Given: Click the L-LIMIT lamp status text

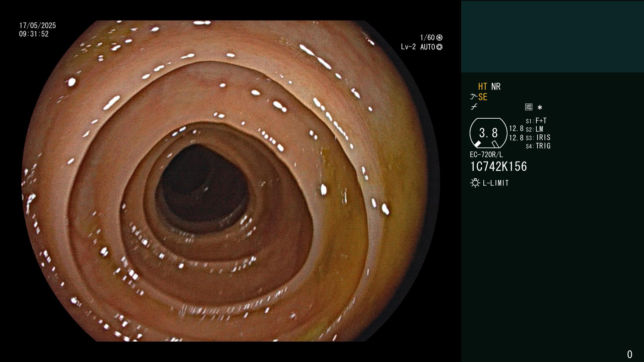Looking at the screenshot, I should coord(496,183).
